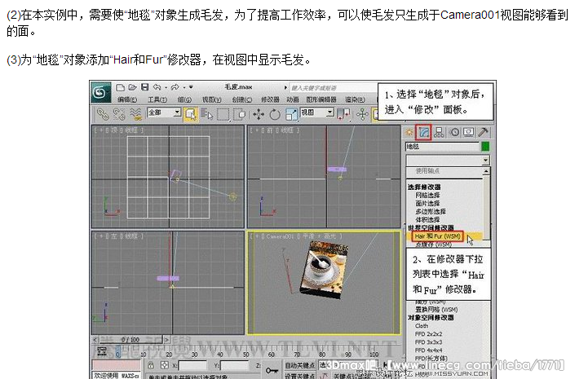Open the 修改器 menu

tap(270, 99)
